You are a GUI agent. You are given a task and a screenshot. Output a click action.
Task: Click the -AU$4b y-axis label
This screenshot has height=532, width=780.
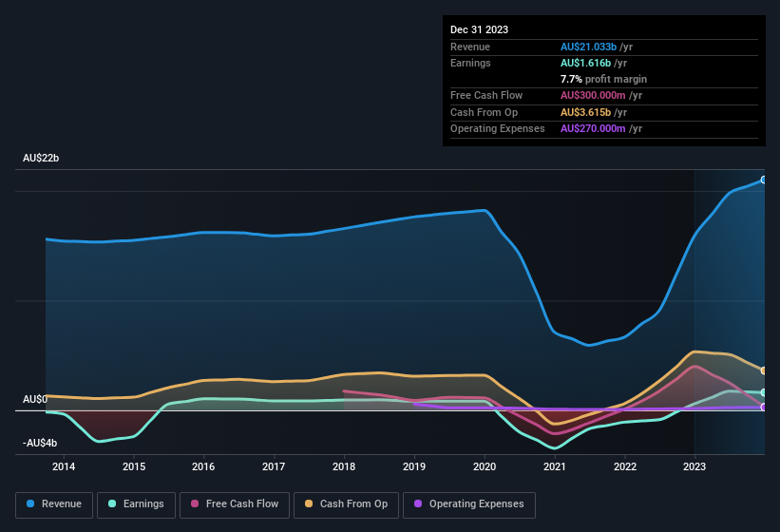(40, 443)
